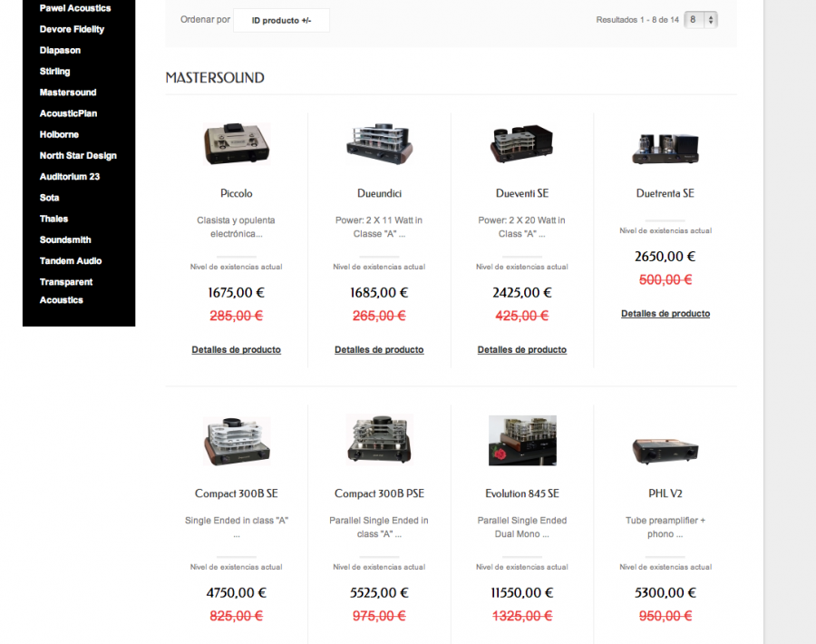Select the MASTERSOUND category heading
The image size is (816, 644).
point(215,78)
